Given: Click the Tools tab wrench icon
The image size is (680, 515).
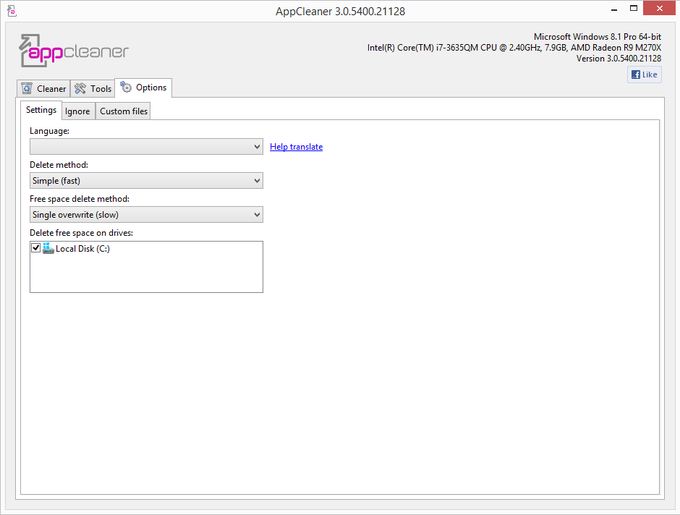Looking at the screenshot, I should click(x=80, y=89).
